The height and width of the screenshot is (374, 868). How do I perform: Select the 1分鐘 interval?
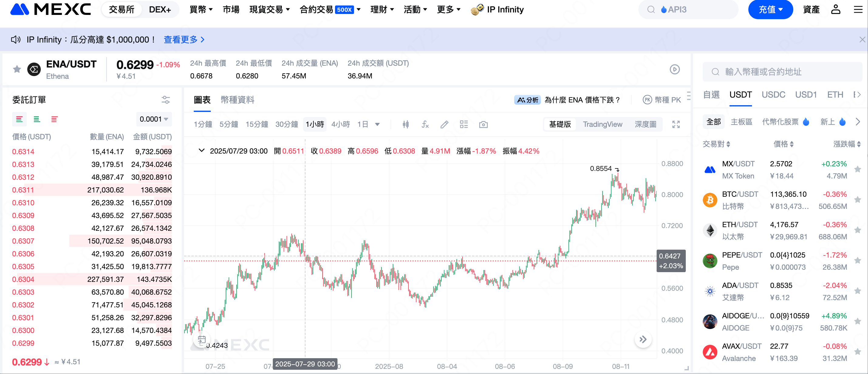tap(203, 124)
